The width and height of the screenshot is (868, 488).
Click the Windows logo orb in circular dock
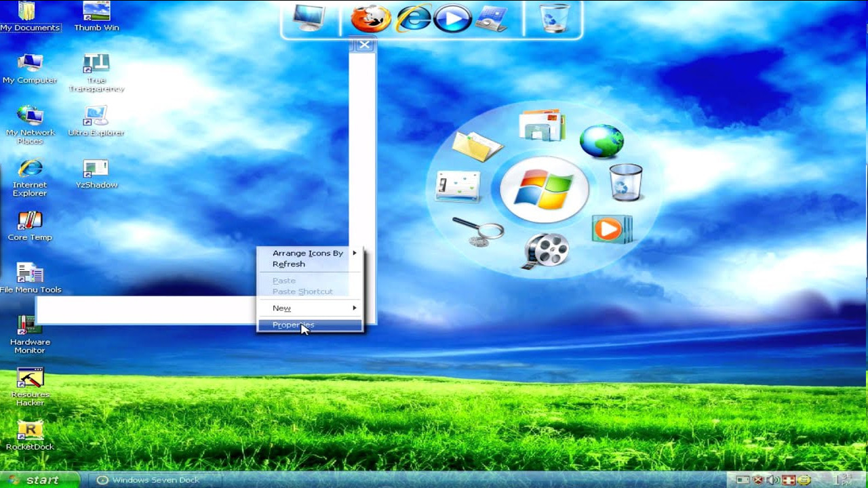click(544, 189)
